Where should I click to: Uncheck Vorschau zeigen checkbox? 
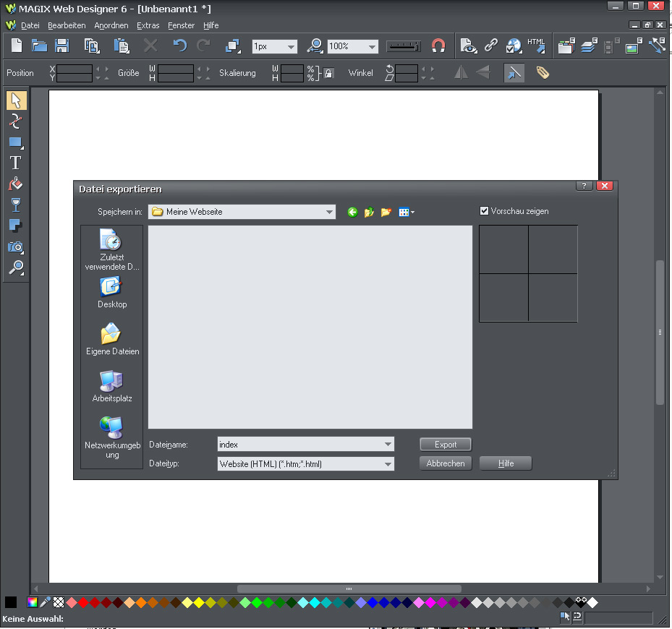(x=484, y=211)
